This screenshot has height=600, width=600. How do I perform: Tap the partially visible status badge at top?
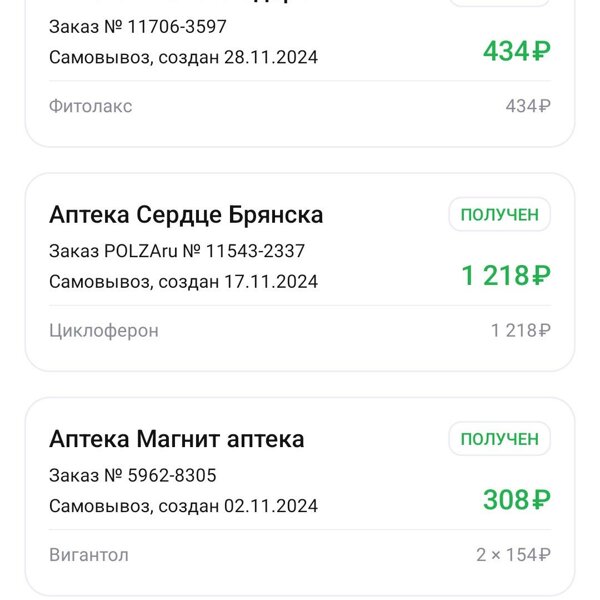[500, 3]
